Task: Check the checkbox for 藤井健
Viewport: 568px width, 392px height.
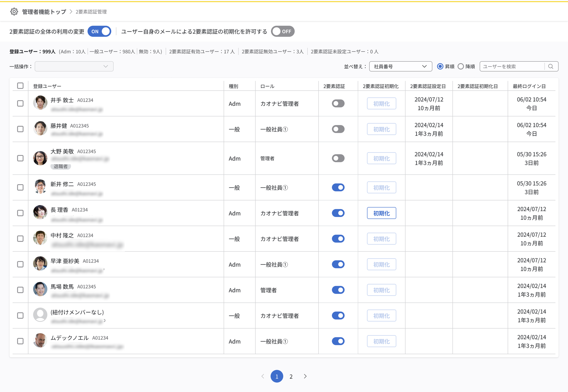Action: click(20, 129)
